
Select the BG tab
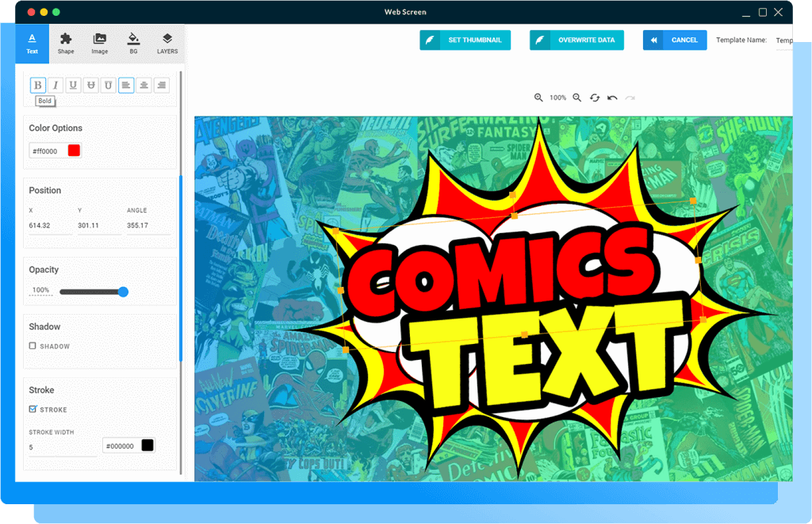pyautogui.click(x=132, y=43)
